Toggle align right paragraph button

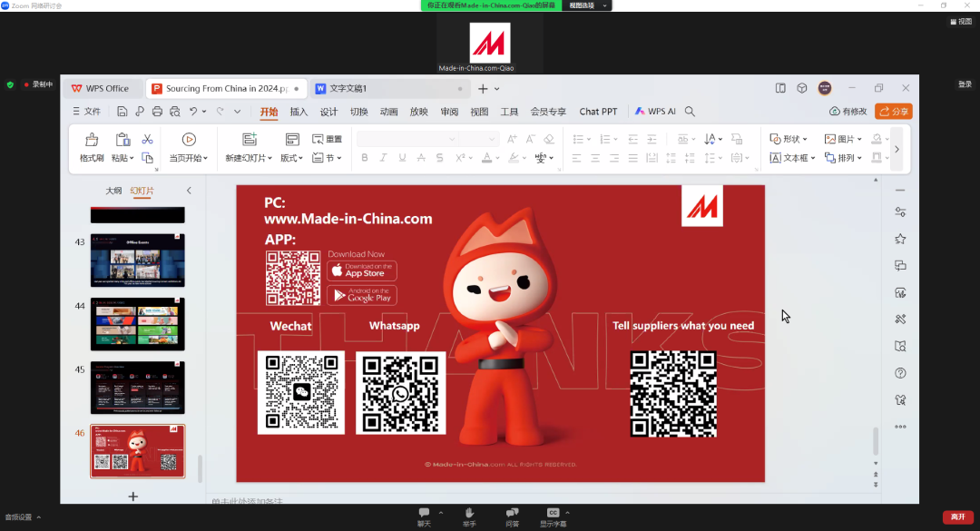[613, 158]
